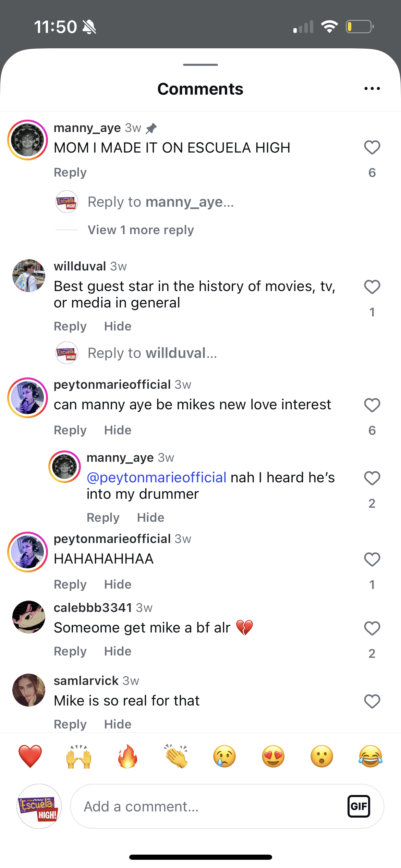Image resolution: width=401 pixels, height=868 pixels.
Task: Like manny_aye's pinned comment
Action: coord(372,147)
